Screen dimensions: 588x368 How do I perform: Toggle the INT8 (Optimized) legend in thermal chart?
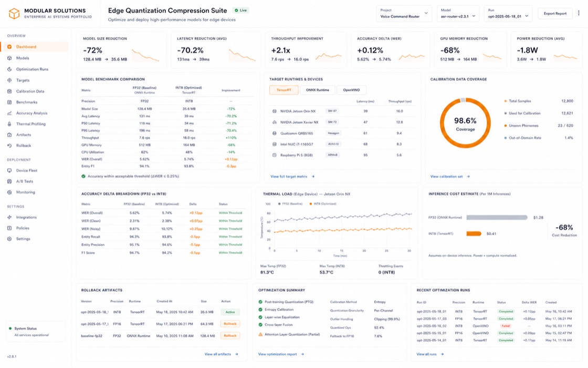tap(322, 204)
